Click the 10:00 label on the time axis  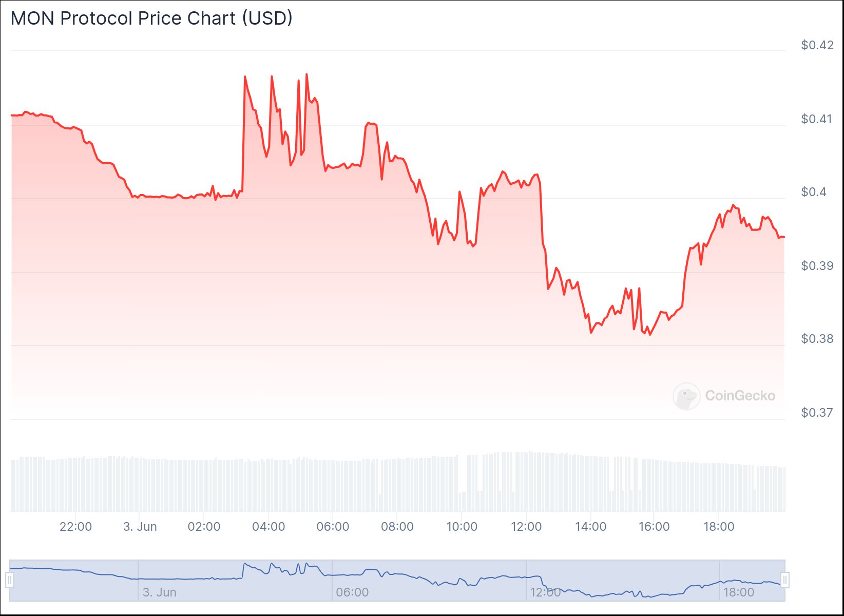click(x=462, y=527)
